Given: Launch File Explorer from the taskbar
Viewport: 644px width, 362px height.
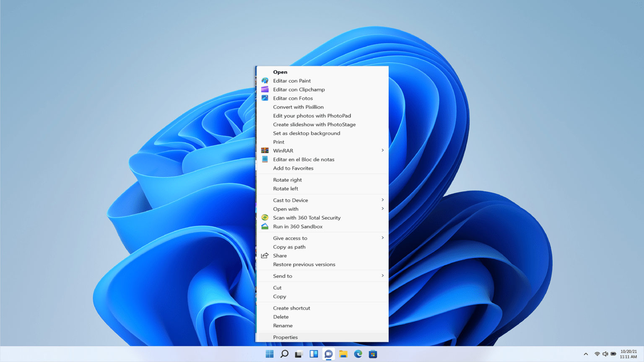Looking at the screenshot, I should tap(343, 354).
